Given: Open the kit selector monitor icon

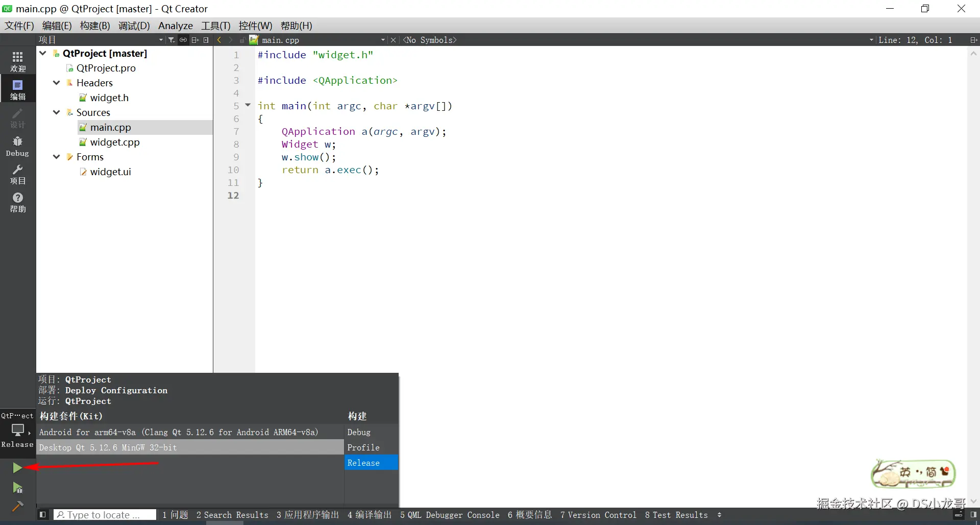Looking at the screenshot, I should (18, 431).
